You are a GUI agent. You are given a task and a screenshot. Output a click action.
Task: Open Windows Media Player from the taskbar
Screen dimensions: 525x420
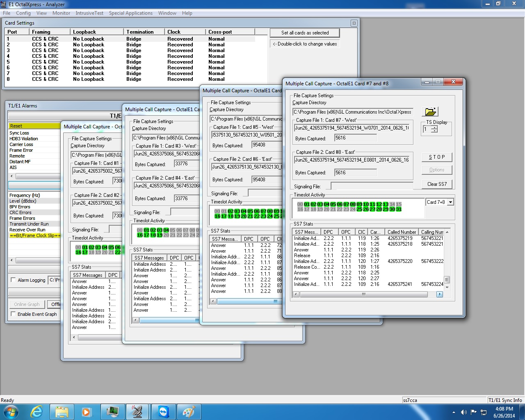tap(86, 411)
